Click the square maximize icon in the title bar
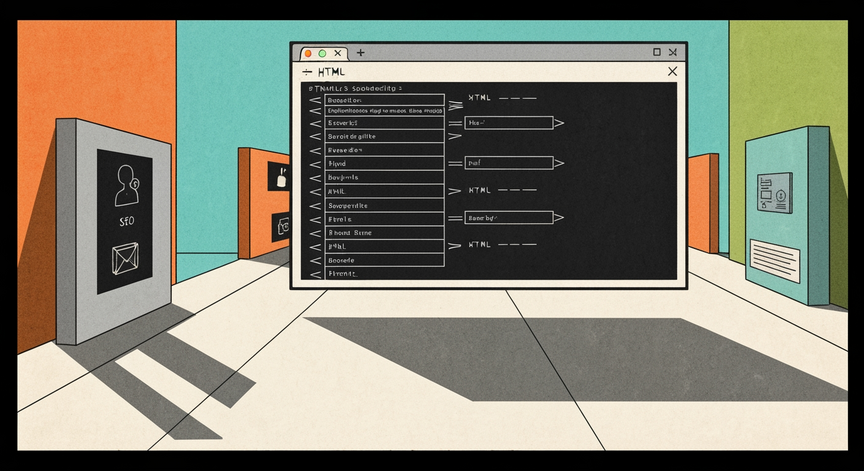This screenshot has width=864, height=471. click(x=657, y=52)
